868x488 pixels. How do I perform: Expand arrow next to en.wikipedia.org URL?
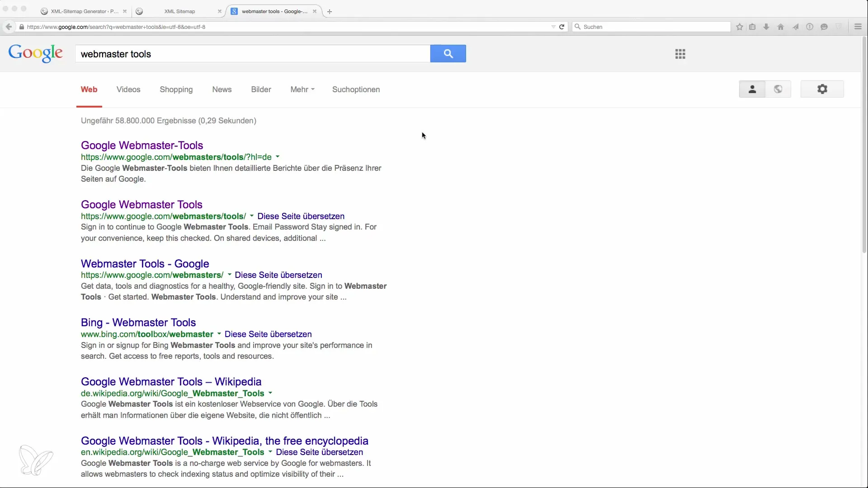(x=270, y=452)
